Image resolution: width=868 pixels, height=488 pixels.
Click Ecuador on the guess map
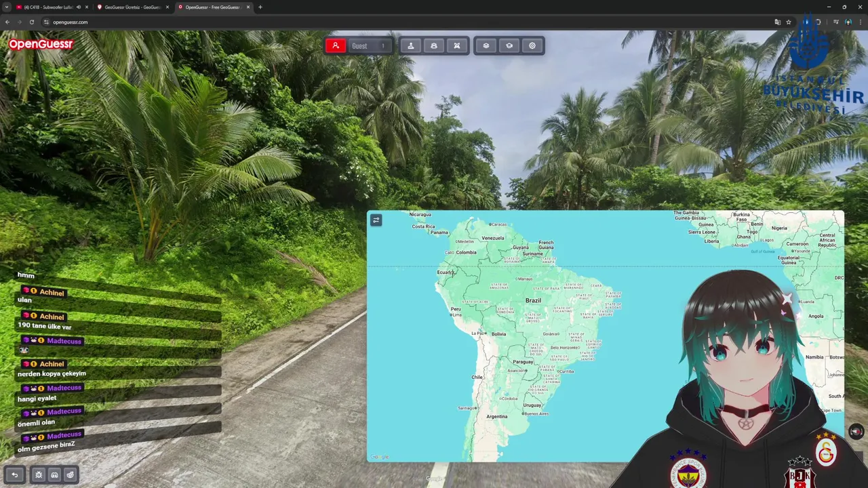(x=446, y=272)
